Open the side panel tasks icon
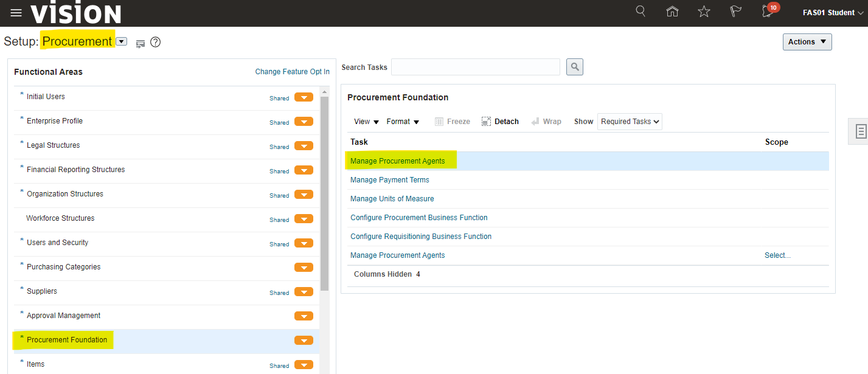Viewport: 868px width, 374px height. coord(860,131)
